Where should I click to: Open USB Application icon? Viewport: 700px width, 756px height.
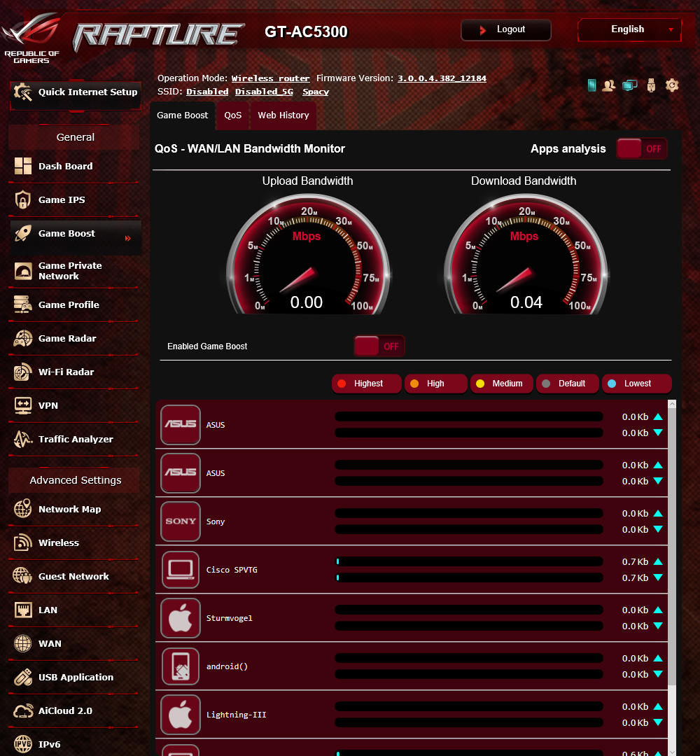coord(22,678)
